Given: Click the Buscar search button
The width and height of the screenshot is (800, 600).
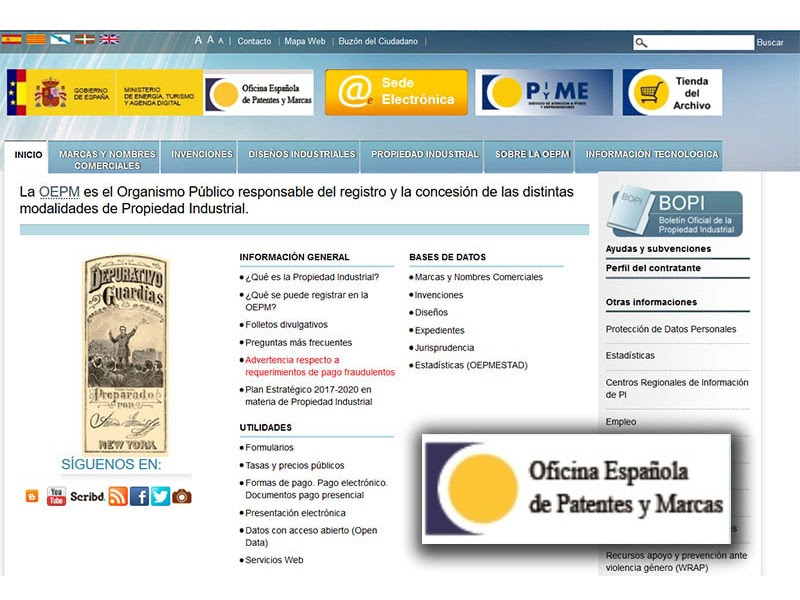Looking at the screenshot, I should click(x=770, y=42).
